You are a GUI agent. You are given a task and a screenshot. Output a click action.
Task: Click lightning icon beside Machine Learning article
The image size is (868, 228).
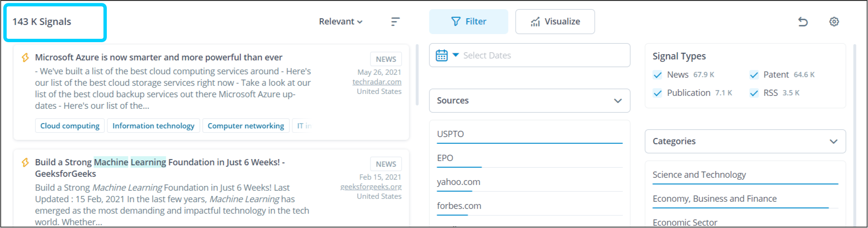tap(25, 162)
